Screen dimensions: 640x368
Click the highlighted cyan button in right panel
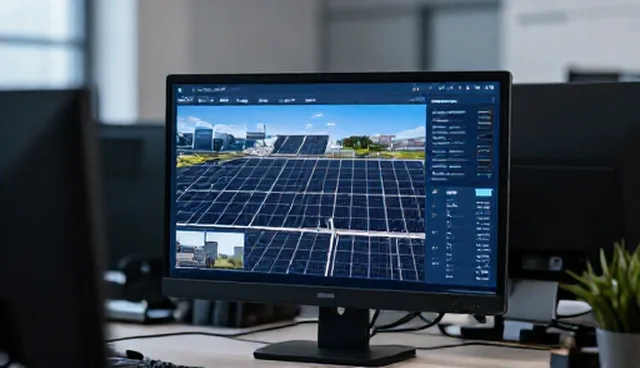(x=484, y=193)
